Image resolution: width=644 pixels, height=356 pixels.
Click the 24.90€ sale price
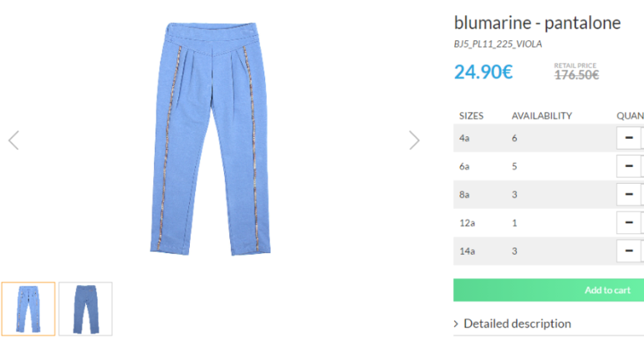point(483,72)
